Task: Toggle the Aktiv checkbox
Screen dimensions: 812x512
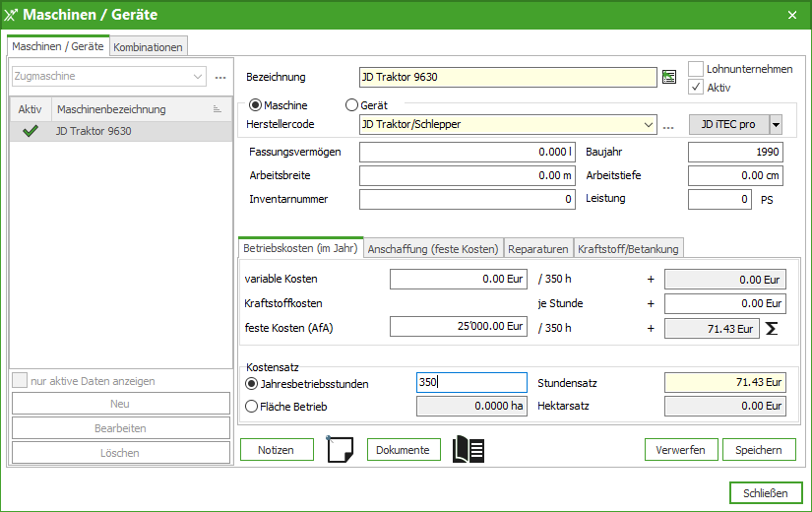Action: 696,87
